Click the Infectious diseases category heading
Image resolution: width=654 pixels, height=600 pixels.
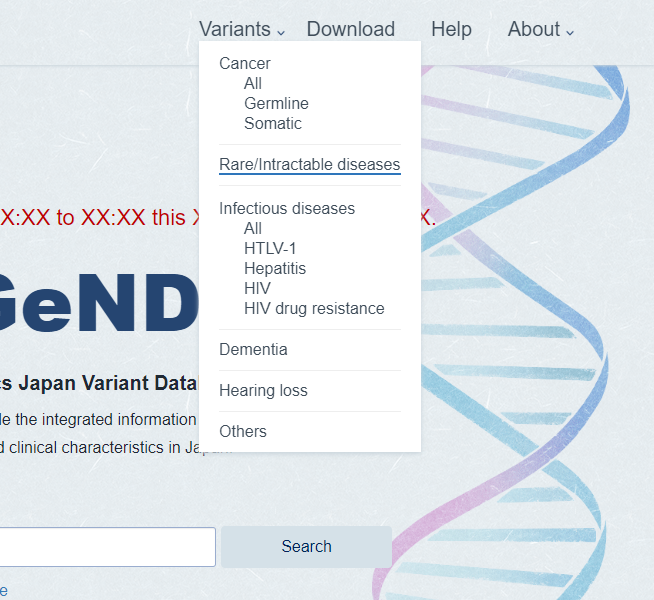(x=287, y=209)
